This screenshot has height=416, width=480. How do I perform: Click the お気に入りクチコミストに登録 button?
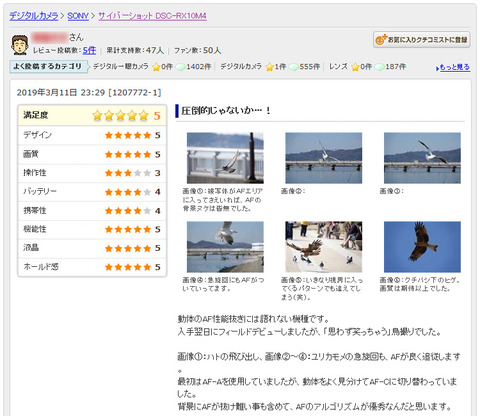coord(422,40)
